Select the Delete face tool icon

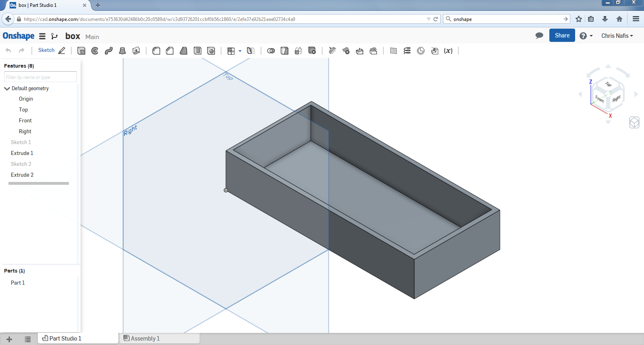point(346,51)
